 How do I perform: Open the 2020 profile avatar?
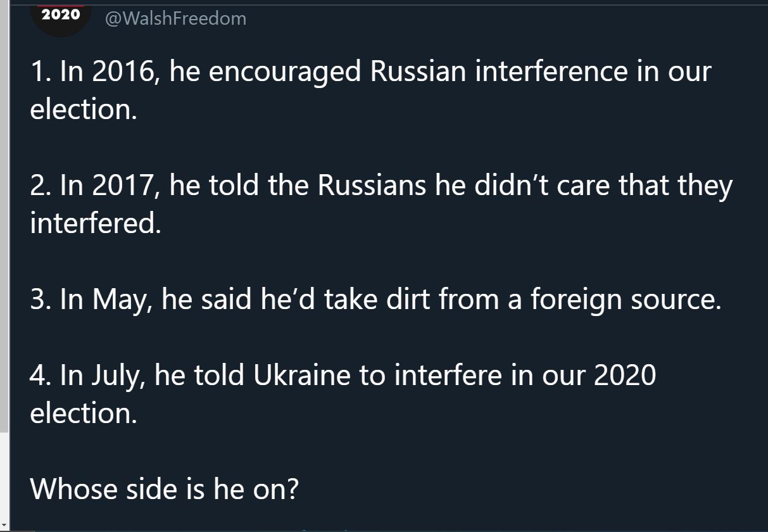tap(61, 19)
